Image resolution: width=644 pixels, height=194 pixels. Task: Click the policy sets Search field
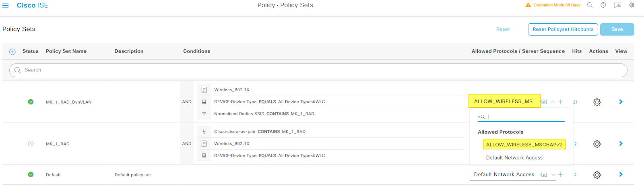318,70
